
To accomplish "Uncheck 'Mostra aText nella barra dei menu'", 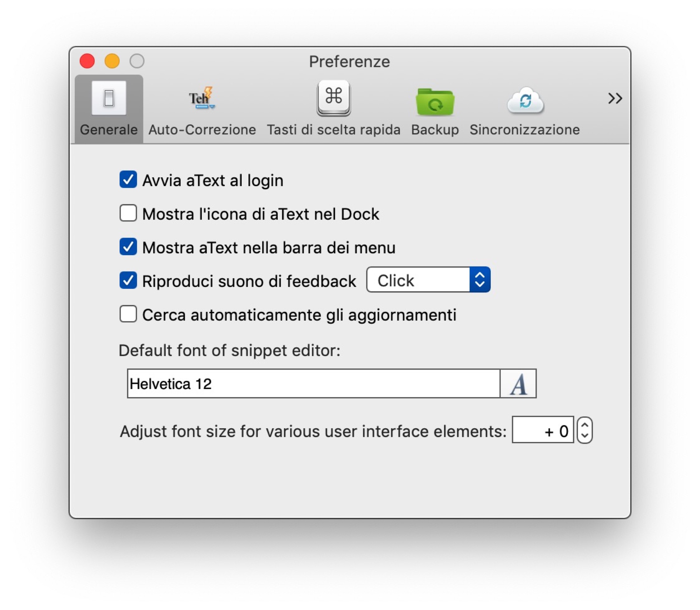I will pos(128,247).
